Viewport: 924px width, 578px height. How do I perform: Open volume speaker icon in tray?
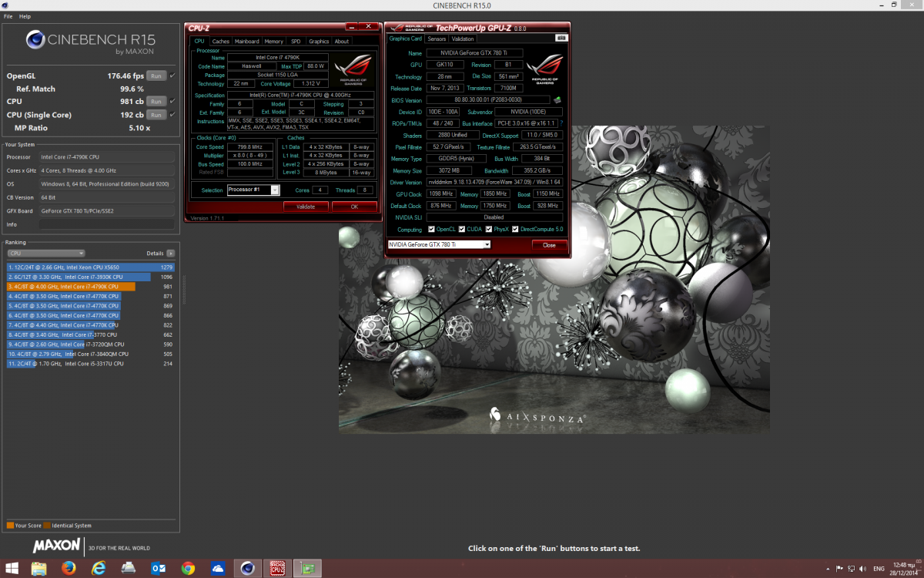coord(862,569)
